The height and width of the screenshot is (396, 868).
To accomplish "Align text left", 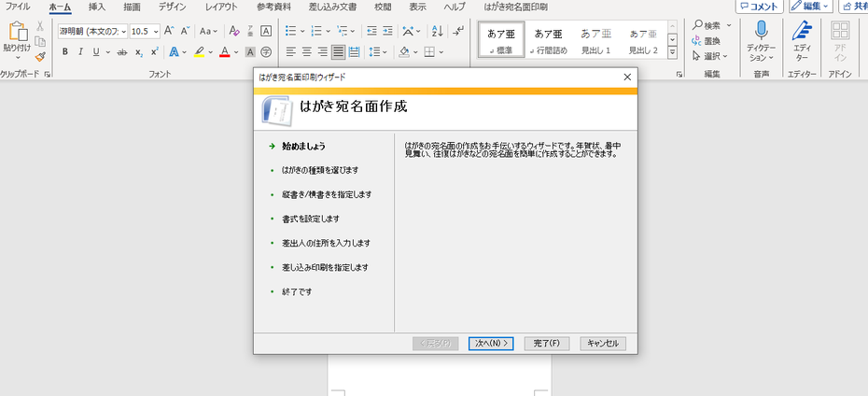I will (290, 52).
